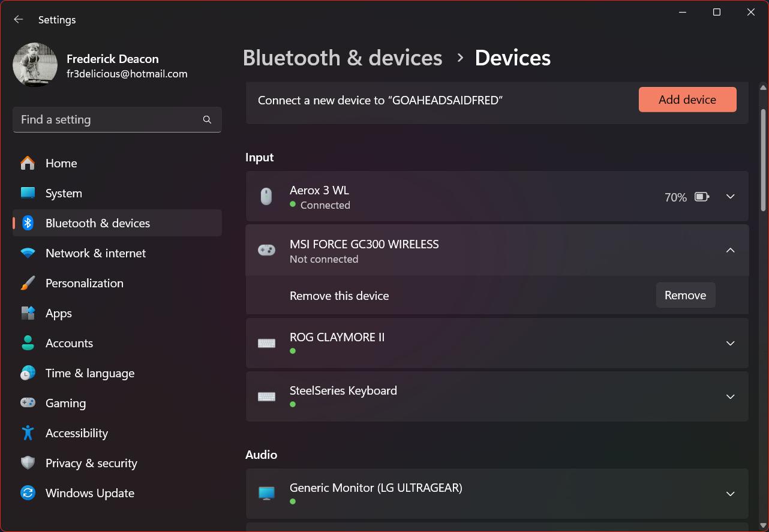Click the Personalization paintbrush icon
This screenshot has height=532, width=769.
[x=28, y=283]
